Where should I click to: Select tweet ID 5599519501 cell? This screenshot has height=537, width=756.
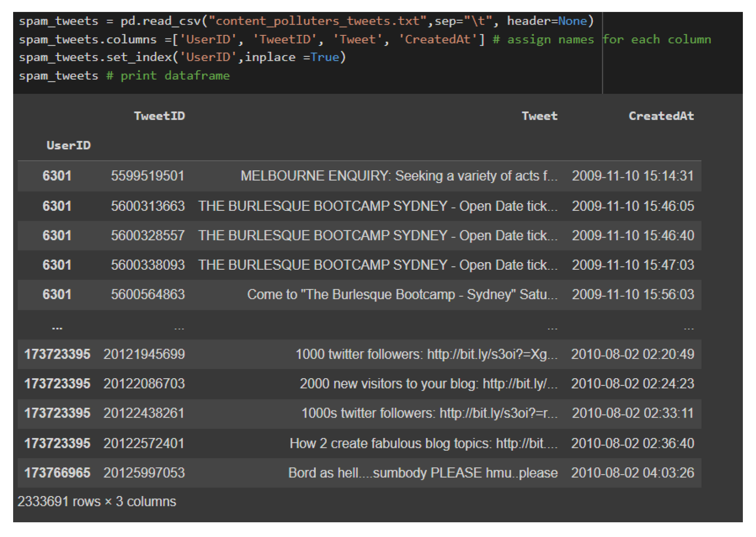point(148,175)
